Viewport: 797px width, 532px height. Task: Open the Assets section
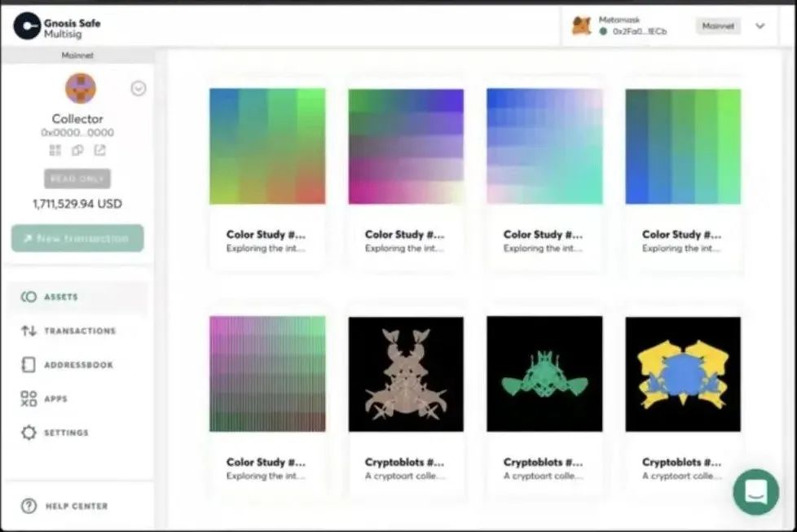tap(60, 297)
